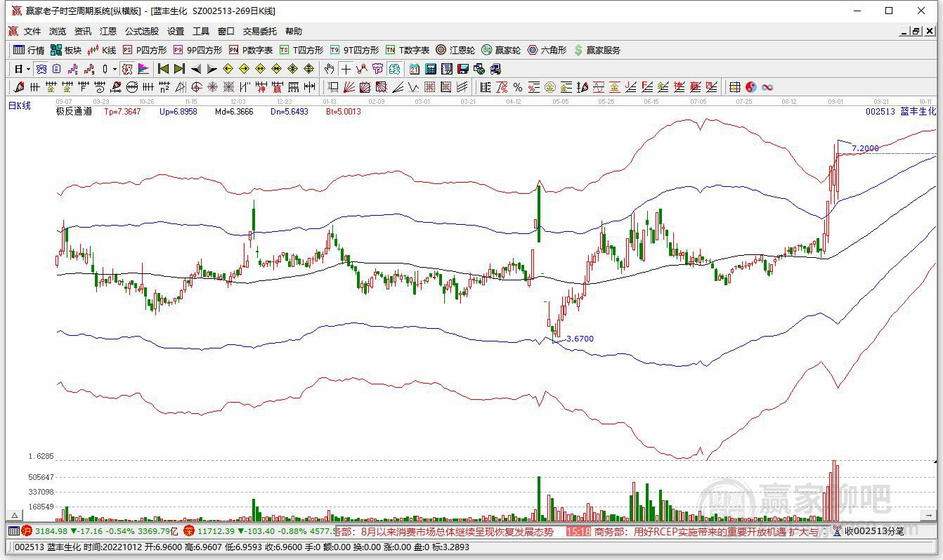Open the 公式选股 menu
The image size is (943, 560).
(x=142, y=32)
